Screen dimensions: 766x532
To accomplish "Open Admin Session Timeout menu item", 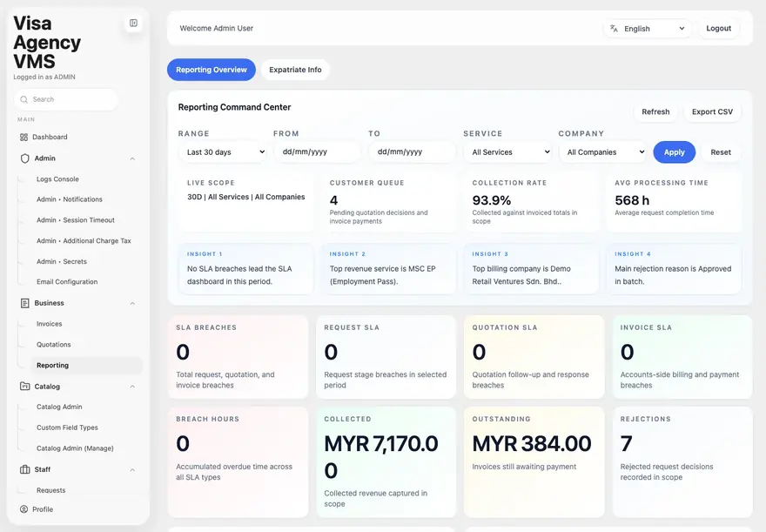I will [x=75, y=220].
